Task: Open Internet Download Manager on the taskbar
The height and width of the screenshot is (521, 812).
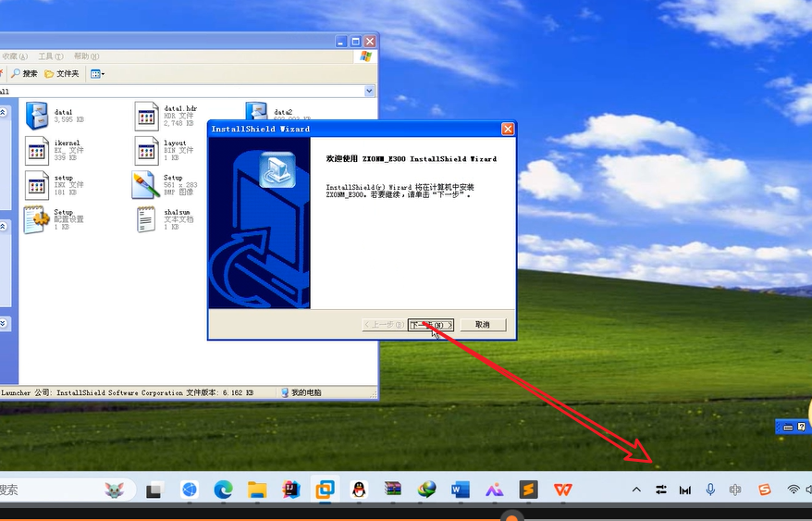Action: point(426,490)
